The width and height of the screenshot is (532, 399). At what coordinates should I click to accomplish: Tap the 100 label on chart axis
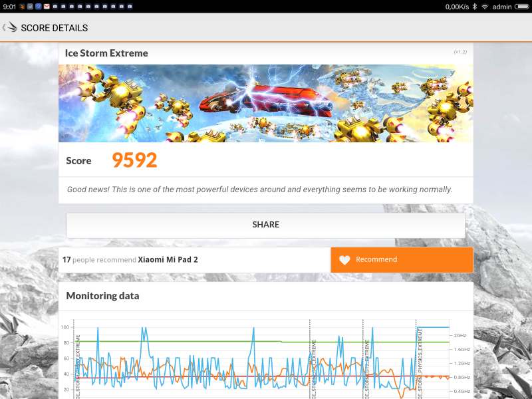[x=65, y=327]
